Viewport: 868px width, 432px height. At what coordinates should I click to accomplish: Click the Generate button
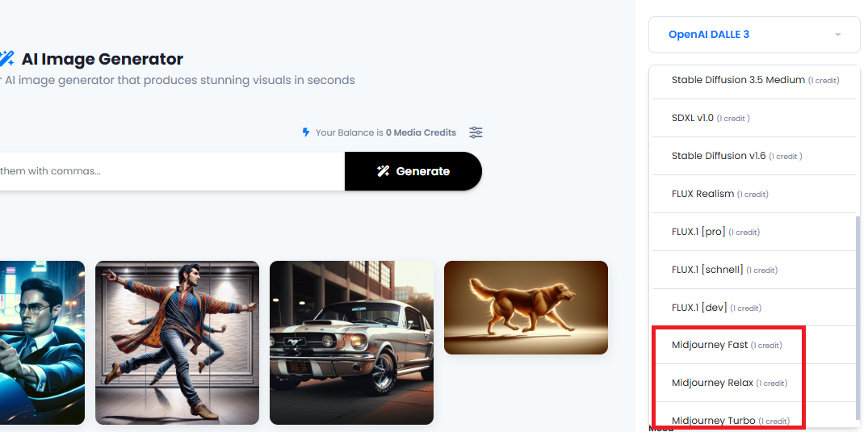tap(413, 171)
